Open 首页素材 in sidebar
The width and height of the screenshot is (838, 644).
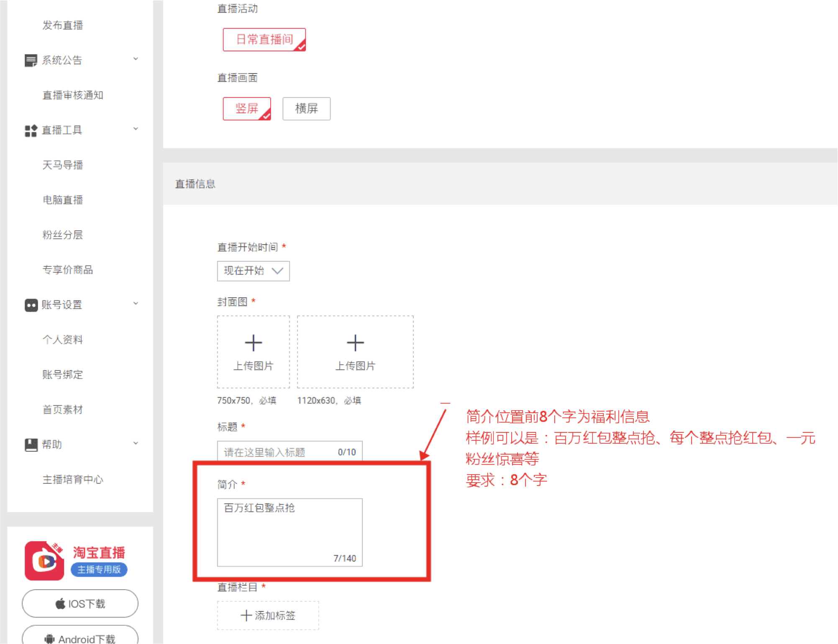click(x=62, y=409)
